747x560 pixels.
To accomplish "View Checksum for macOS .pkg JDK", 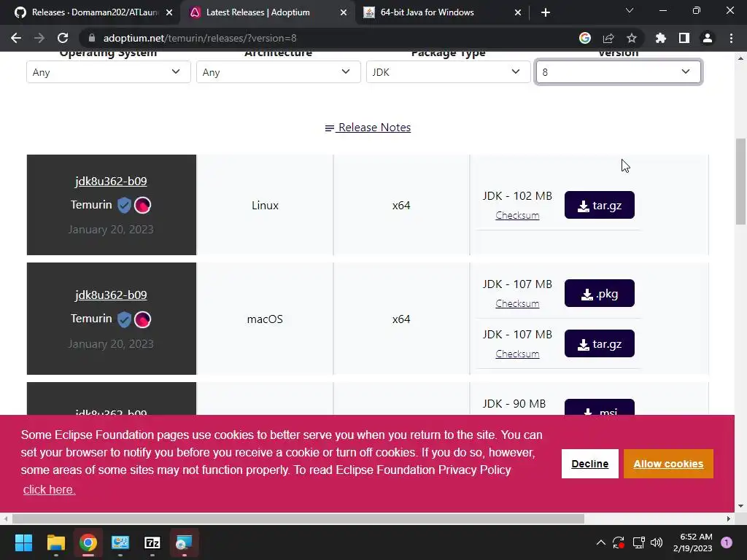I will [x=517, y=303].
